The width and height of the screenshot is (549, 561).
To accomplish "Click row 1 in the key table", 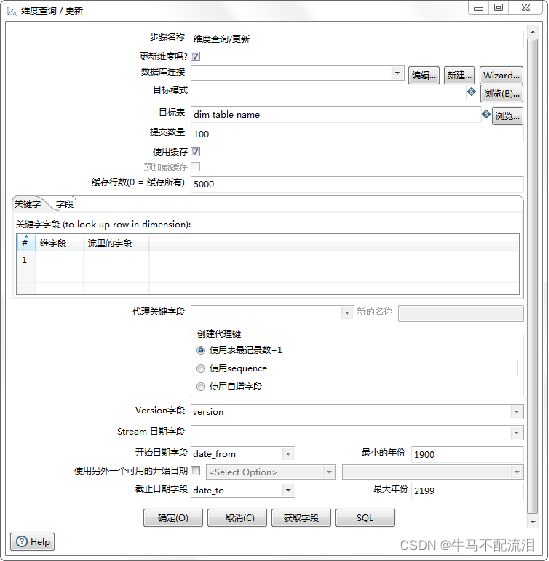I will pos(268,260).
